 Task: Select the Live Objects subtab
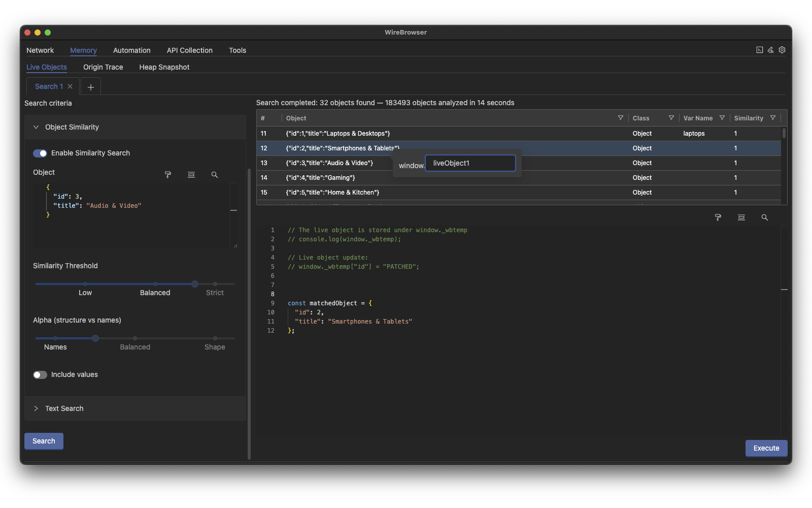point(47,67)
